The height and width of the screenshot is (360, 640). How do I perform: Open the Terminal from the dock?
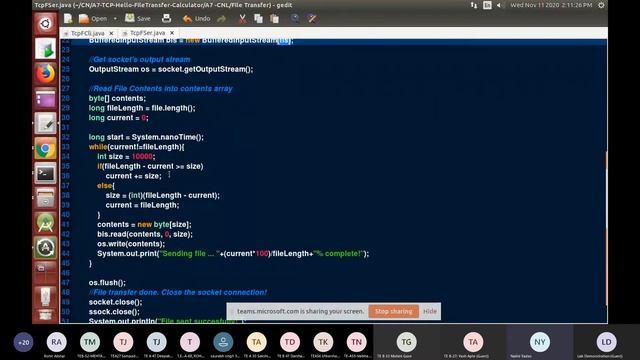point(45,174)
